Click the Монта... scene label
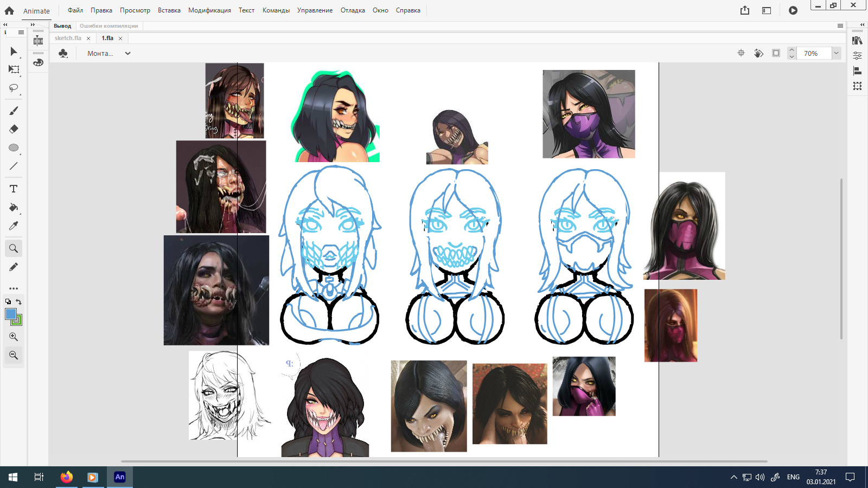Image resolution: width=868 pixels, height=488 pixels. click(x=100, y=53)
